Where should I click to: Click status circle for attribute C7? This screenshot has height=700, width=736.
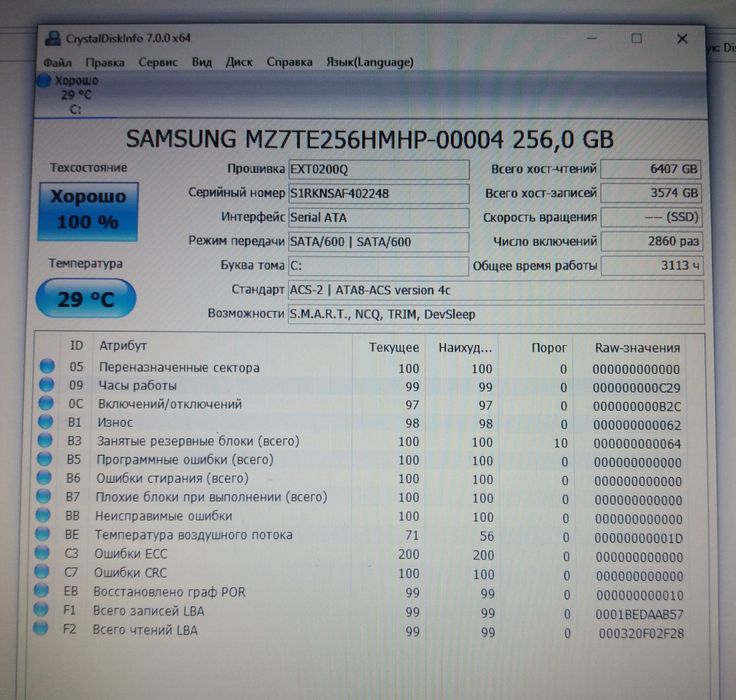point(42,571)
